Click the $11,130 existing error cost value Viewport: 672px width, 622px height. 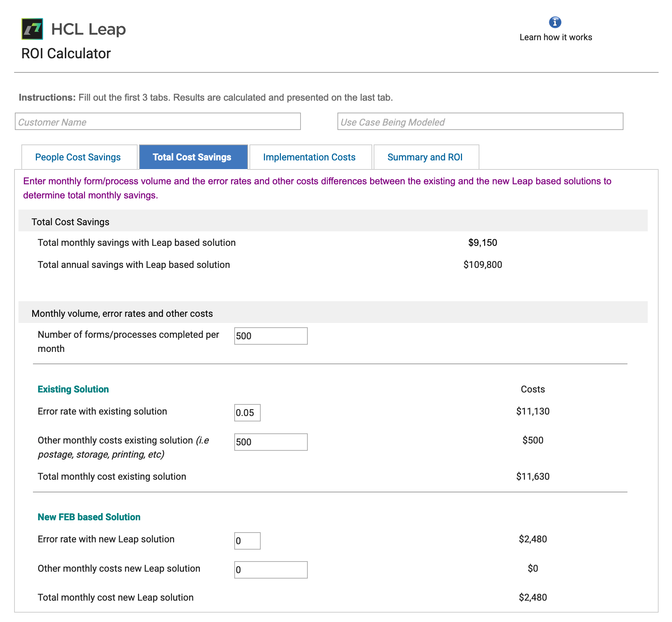pos(533,411)
